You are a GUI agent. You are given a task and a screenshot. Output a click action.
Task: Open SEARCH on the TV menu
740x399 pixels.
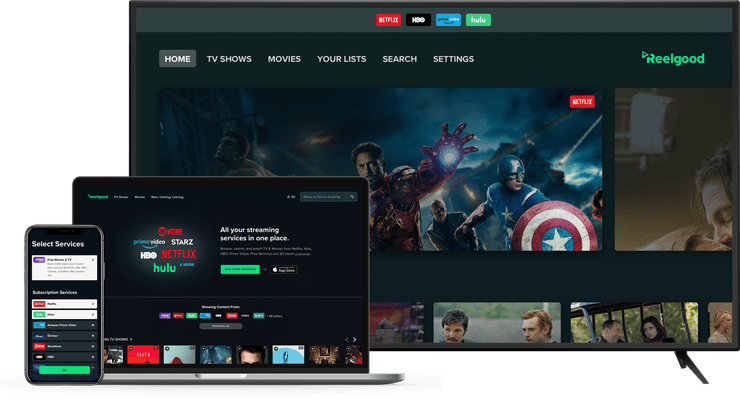[400, 59]
